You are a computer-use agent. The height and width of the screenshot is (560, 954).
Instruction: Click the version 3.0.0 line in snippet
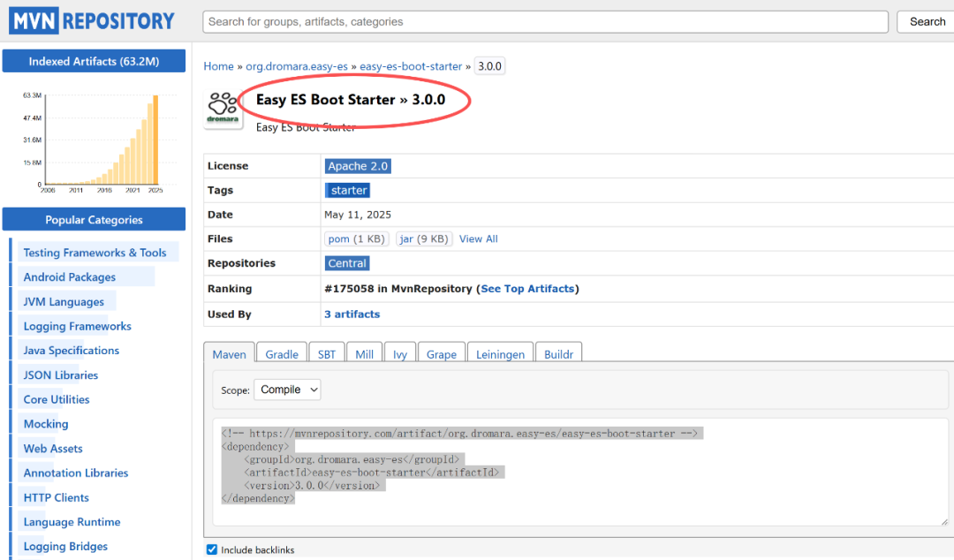(312, 485)
